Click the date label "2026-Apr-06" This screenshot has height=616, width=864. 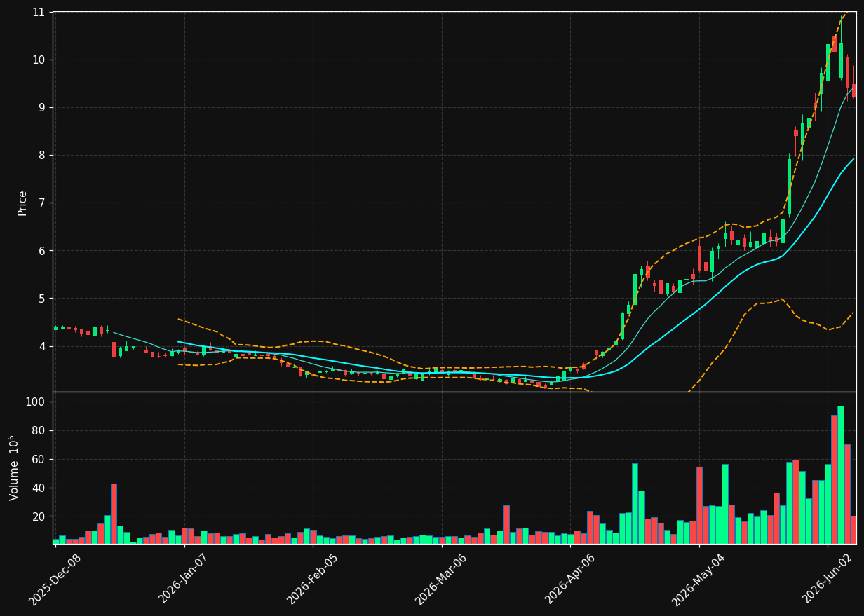click(570, 579)
